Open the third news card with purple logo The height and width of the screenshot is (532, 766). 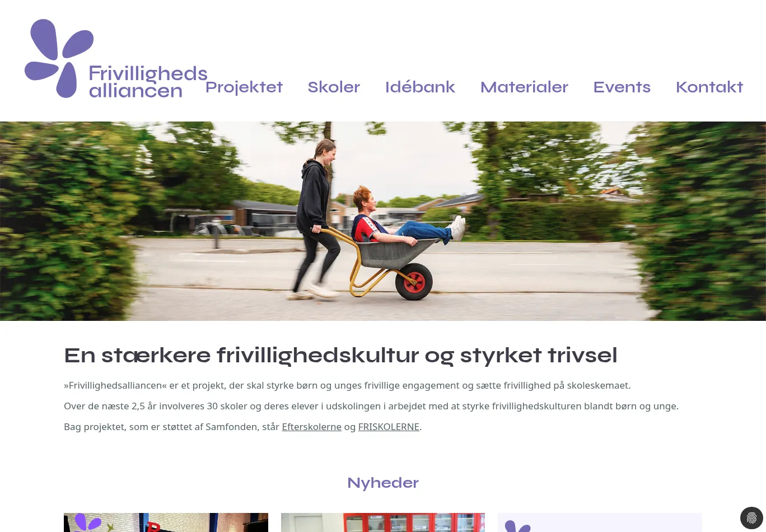[600, 522]
